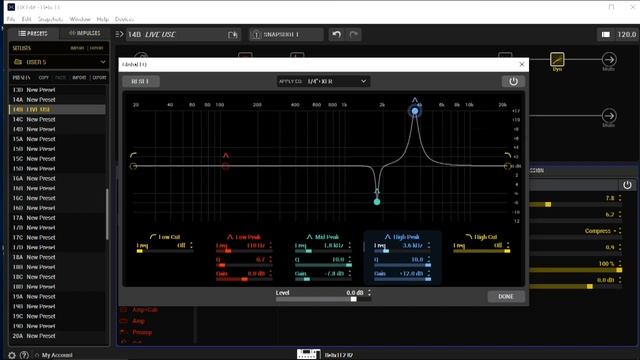Click the Level 0.0 dB stepper arrows

pos(369,293)
